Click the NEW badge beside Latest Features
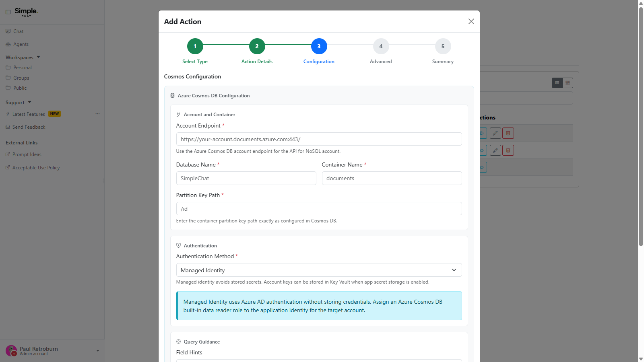This screenshot has height=362, width=644. (x=54, y=114)
